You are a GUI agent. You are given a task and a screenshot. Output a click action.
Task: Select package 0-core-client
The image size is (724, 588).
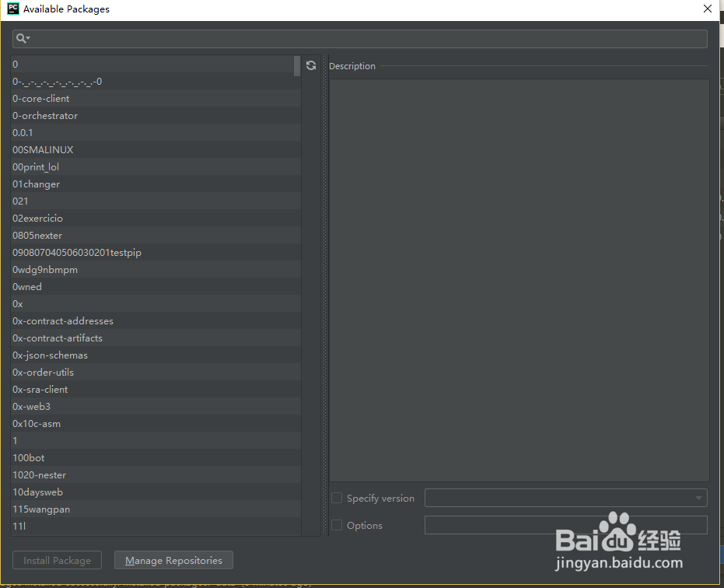point(156,98)
